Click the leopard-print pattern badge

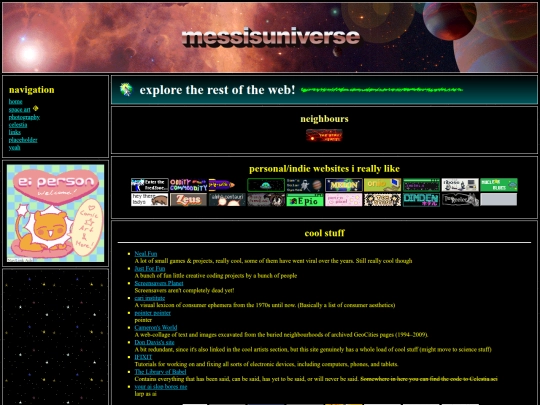point(383,199)
